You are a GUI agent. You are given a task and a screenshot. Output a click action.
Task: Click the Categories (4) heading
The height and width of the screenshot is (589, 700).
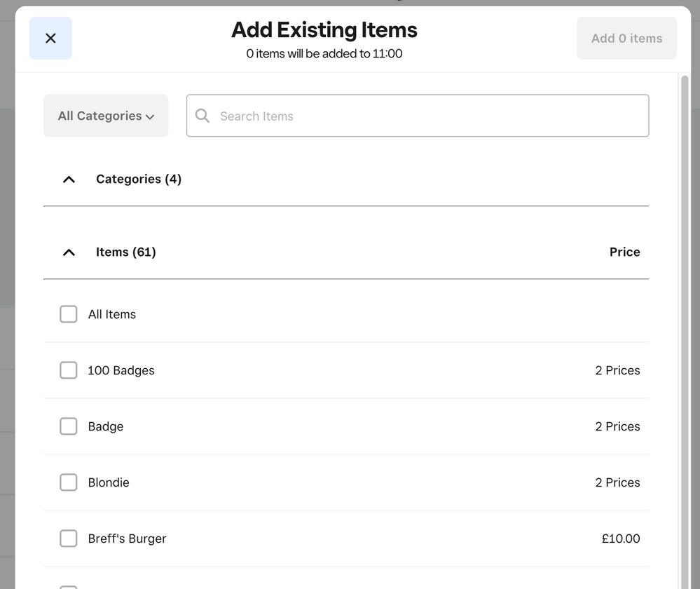point(139,180)
